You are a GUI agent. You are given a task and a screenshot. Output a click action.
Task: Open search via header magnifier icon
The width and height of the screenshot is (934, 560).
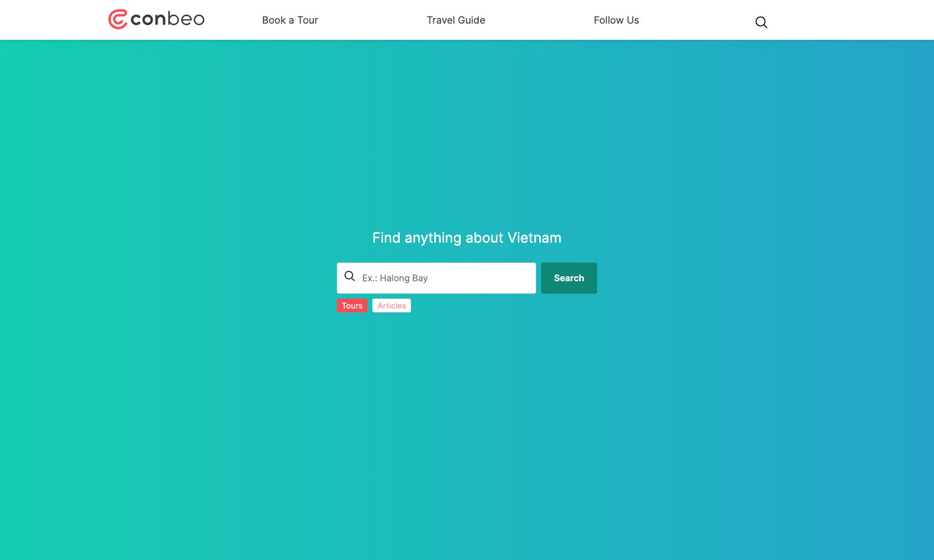(761, 22)
